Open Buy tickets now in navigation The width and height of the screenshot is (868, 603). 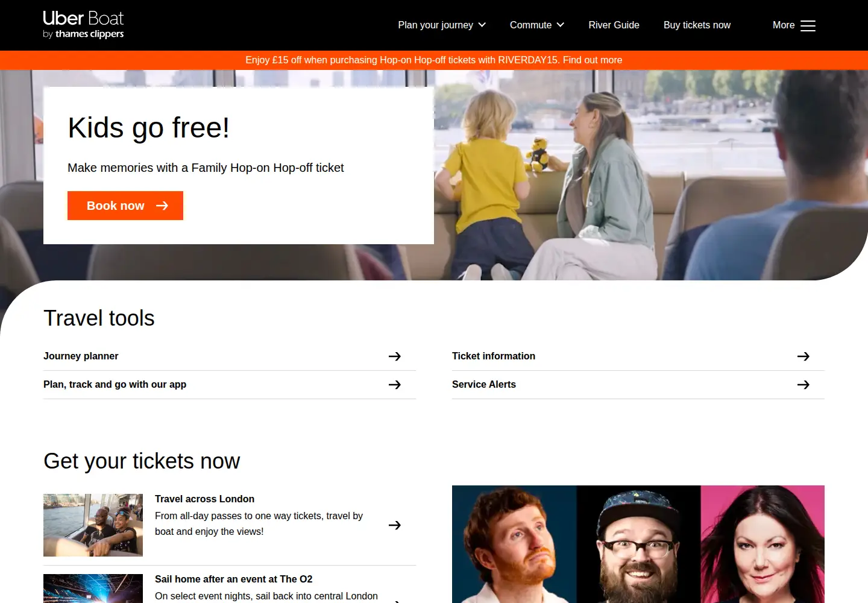(x=697, y=25)
